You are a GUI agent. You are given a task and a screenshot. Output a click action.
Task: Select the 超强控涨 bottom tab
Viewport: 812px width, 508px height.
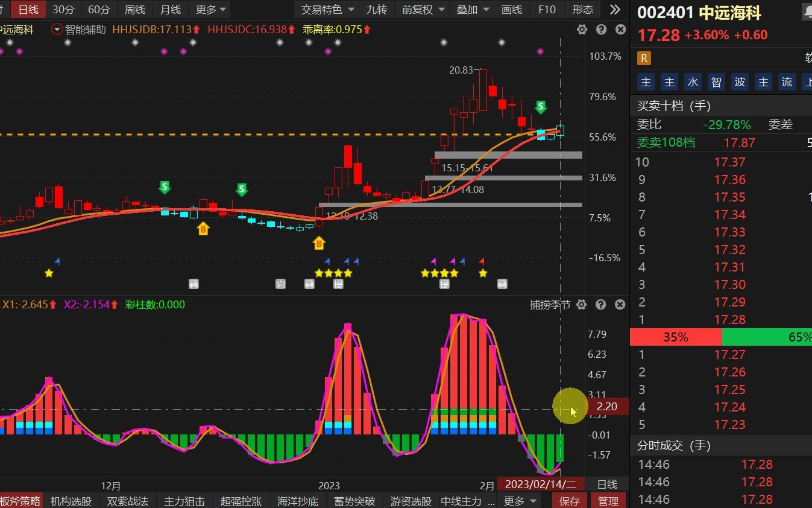point(241,501)
